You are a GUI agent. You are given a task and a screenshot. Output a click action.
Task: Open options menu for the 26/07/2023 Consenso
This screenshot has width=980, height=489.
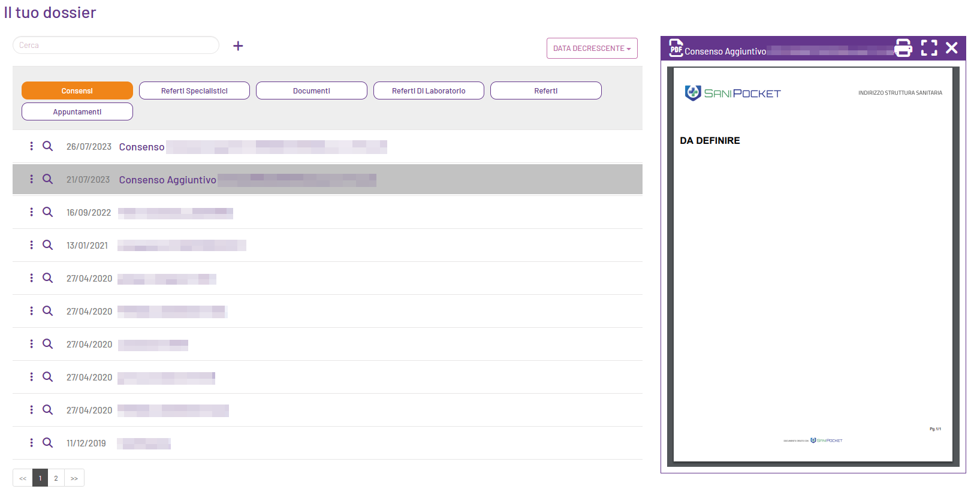coord(31,146)
